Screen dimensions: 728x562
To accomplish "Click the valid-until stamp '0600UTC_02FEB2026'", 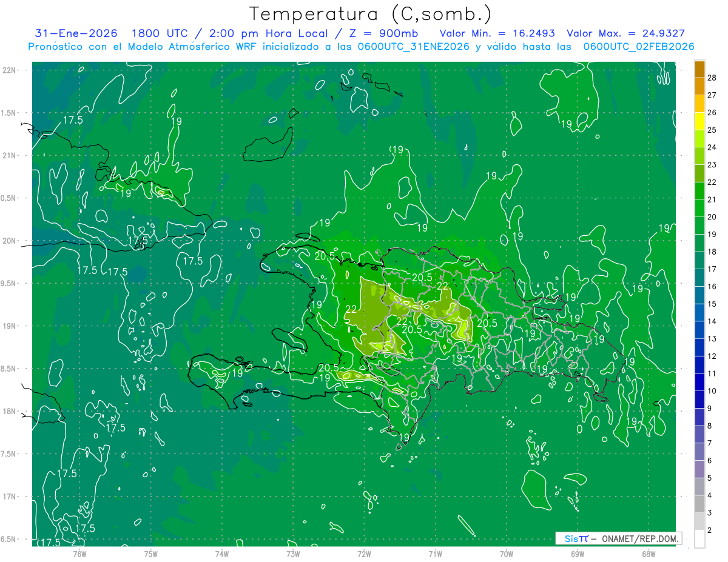I will pyautogui.click(x=639, y=47).
